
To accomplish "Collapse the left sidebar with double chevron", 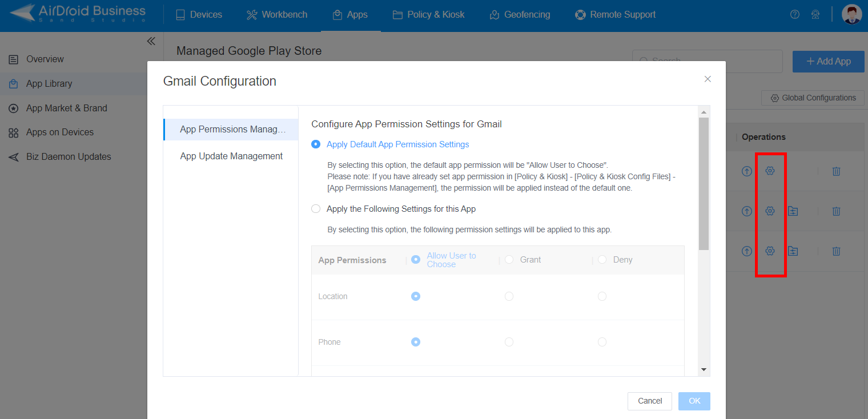I will tap(151, 41).
